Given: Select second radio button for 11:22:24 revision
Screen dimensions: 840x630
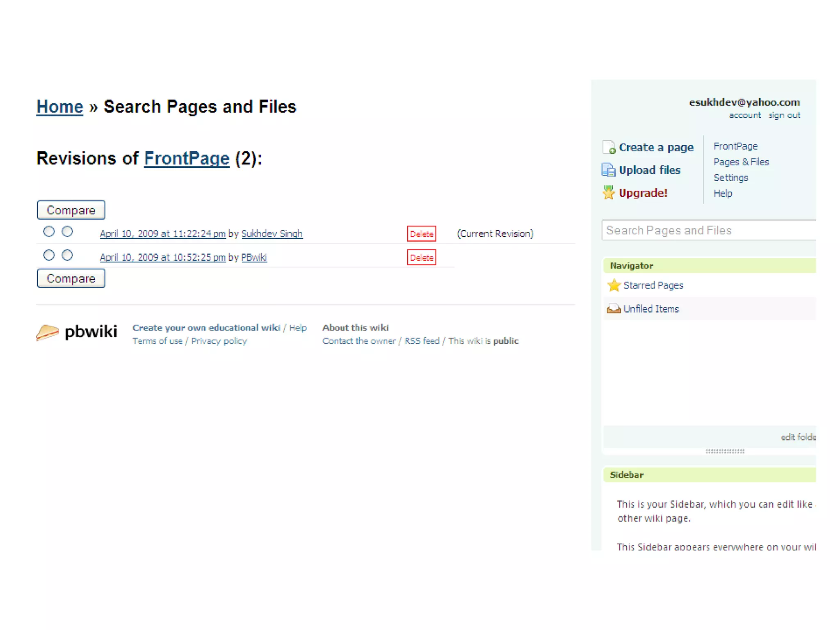Looking at the screenshot, I should [67, 232].
